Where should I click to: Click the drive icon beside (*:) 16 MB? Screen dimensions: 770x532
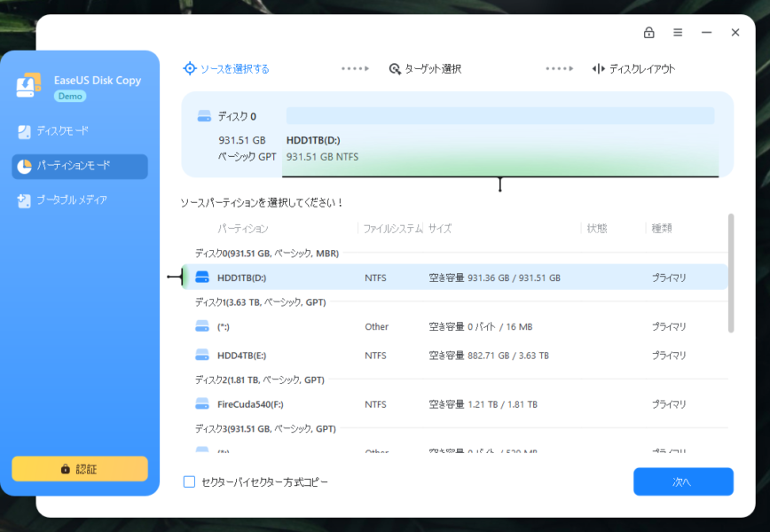[202, 326]
